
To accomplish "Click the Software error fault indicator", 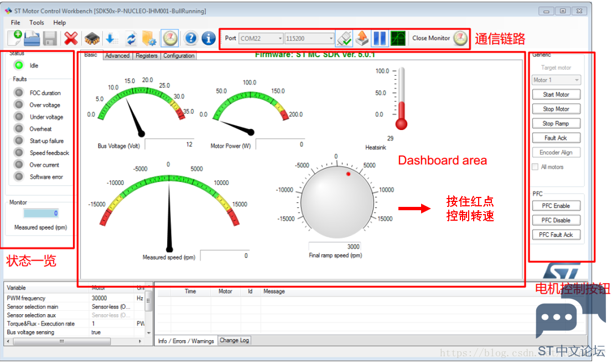I will 19,176.
